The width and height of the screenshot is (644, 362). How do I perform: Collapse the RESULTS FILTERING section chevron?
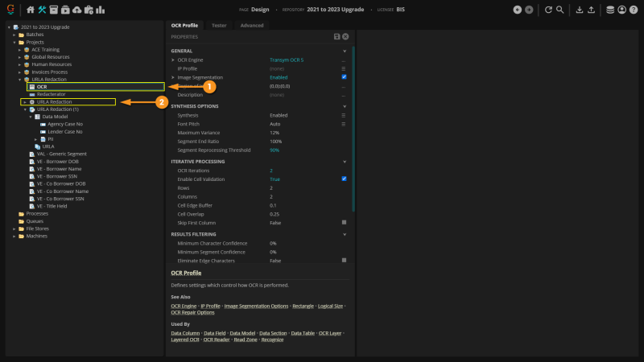(x=345, y=234)
